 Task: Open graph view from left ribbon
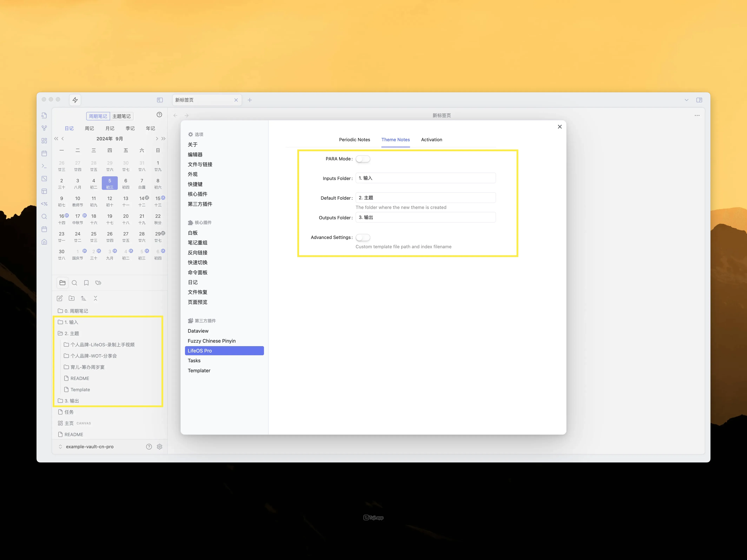coord(44,128)
